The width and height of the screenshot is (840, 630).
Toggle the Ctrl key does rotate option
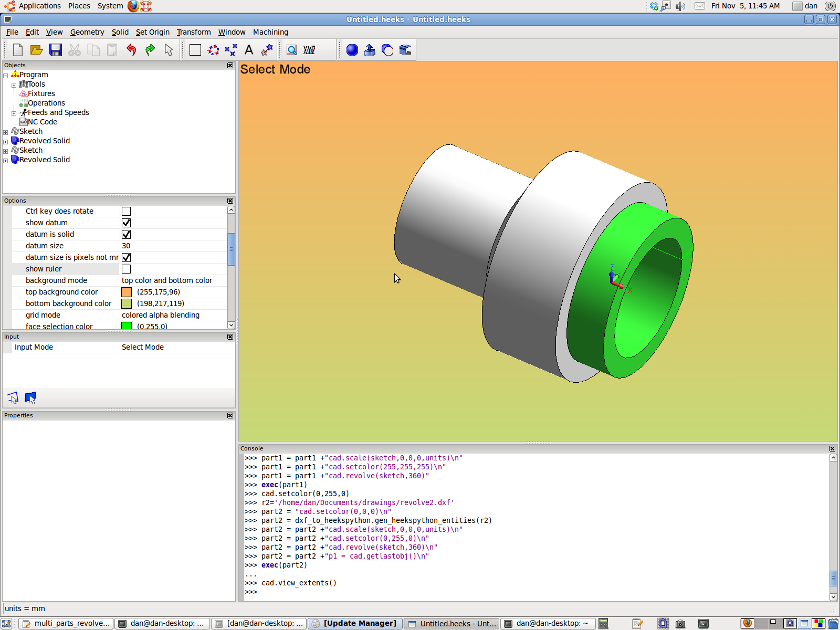click(126, 211)
